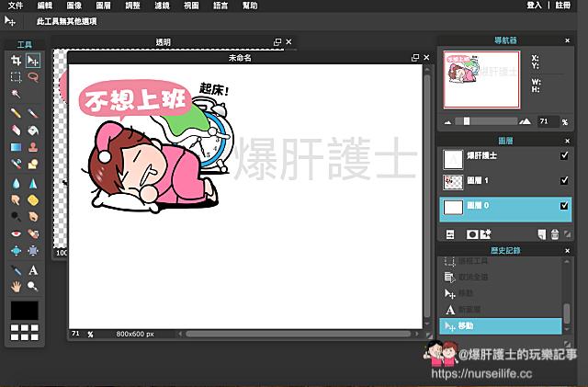Click the 註冊 register link
This screenshot has height=387, width=588.
[563, 6]
